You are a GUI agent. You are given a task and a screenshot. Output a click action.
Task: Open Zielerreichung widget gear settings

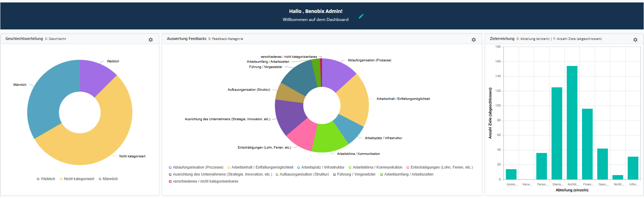point(635,40)
